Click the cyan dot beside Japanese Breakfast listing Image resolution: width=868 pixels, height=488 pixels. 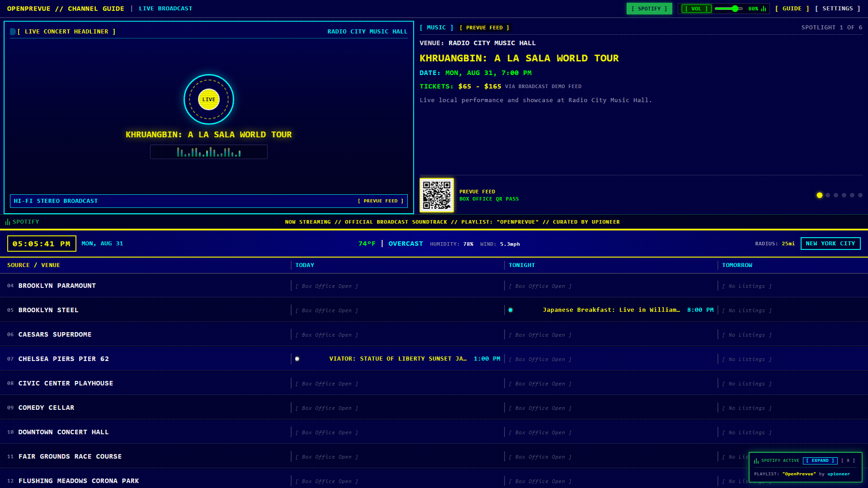click(510, 310)
